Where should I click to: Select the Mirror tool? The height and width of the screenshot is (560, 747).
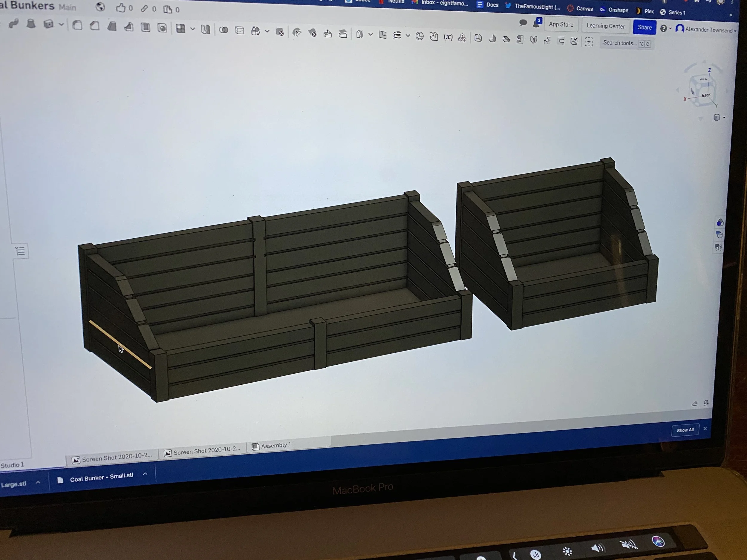tap(205, 29)
